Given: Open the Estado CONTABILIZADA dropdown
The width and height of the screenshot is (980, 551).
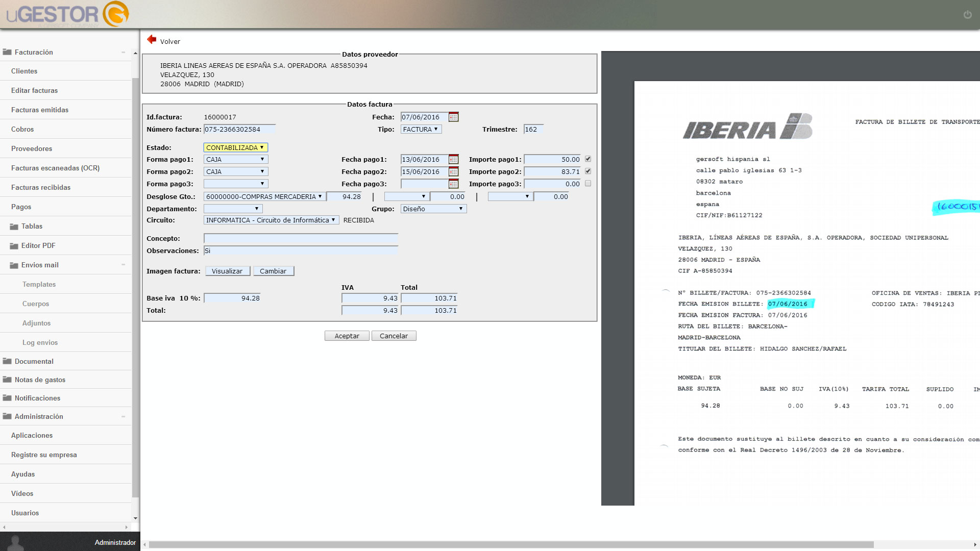Looking at the screenshot, I should pyautogui.click(x=235, y=147).
